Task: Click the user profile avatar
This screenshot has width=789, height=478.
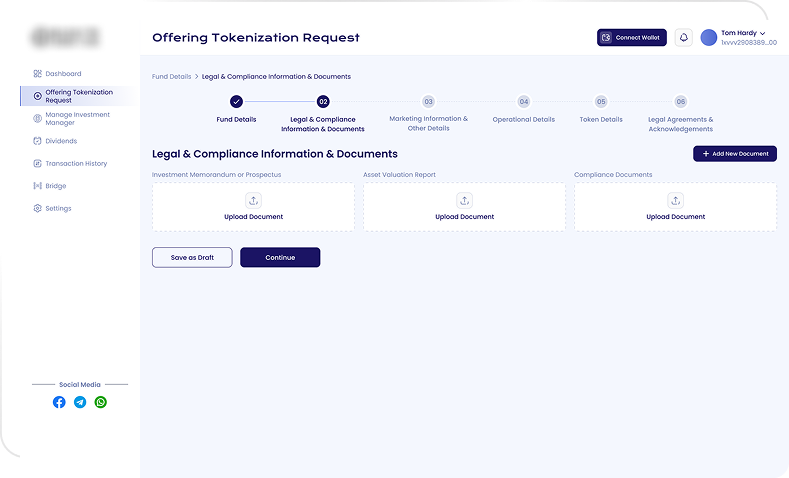Action: (x=709, y=38)
